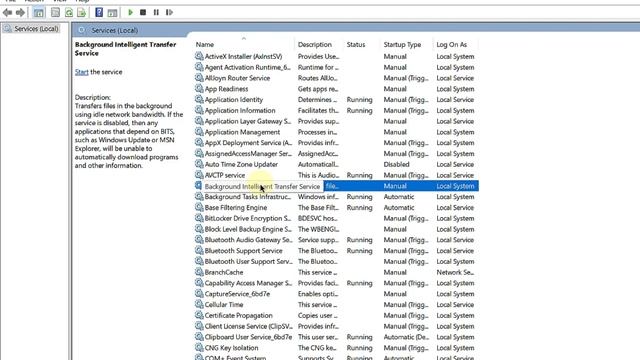Image resolution: width=640 pixels, height=360 pixels.
Task: Open Help from the toolbar question icon
Action: pos(99,13)
